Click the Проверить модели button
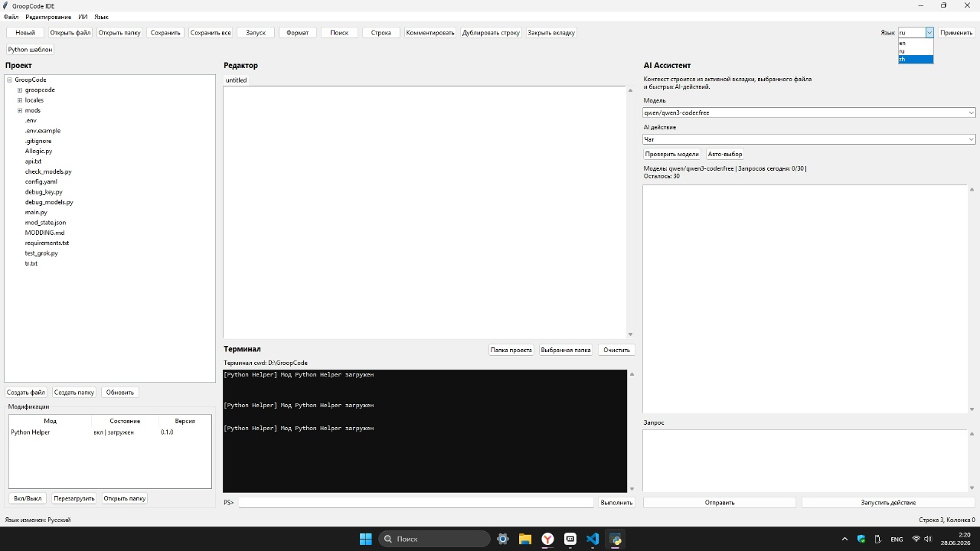The width and height of the screenshot is (980, 551). pyautogui.click(x=672, y=154)
